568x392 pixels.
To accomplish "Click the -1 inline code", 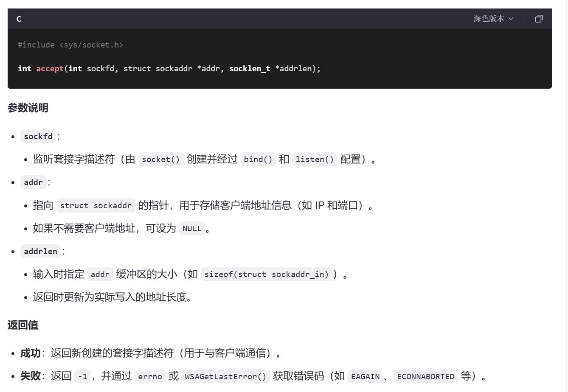I will [82, 376].
